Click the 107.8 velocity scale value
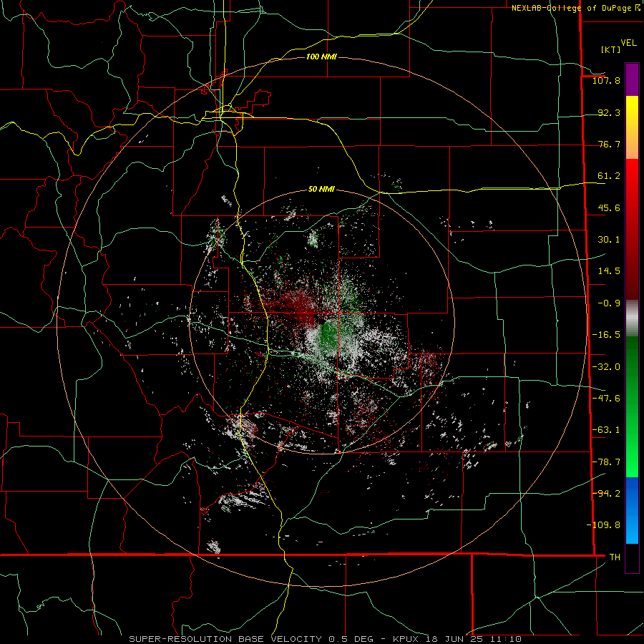Image resolution: width=644 pixels, height=644 pixels. tap(606, 80)
